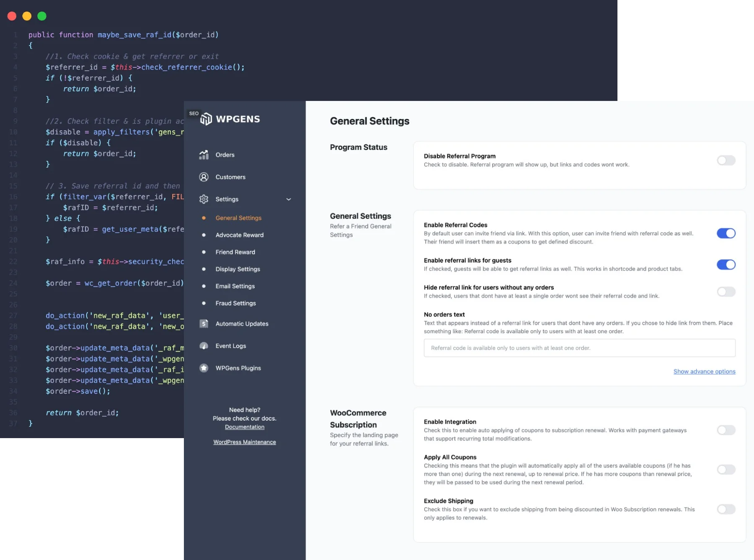
Task: Click the No orders text input field
Action: pyautogui.click(x=579, y=348)
